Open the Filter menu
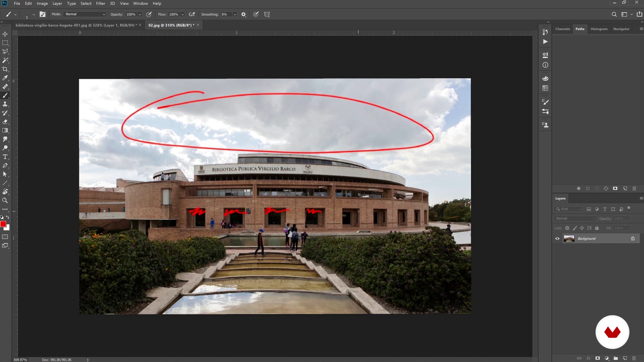 [101, 3]
